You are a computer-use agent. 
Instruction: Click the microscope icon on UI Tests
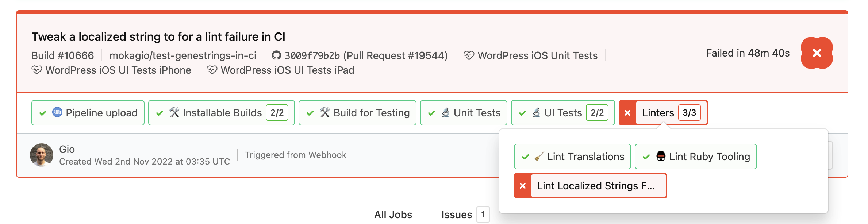click(536, 112)
